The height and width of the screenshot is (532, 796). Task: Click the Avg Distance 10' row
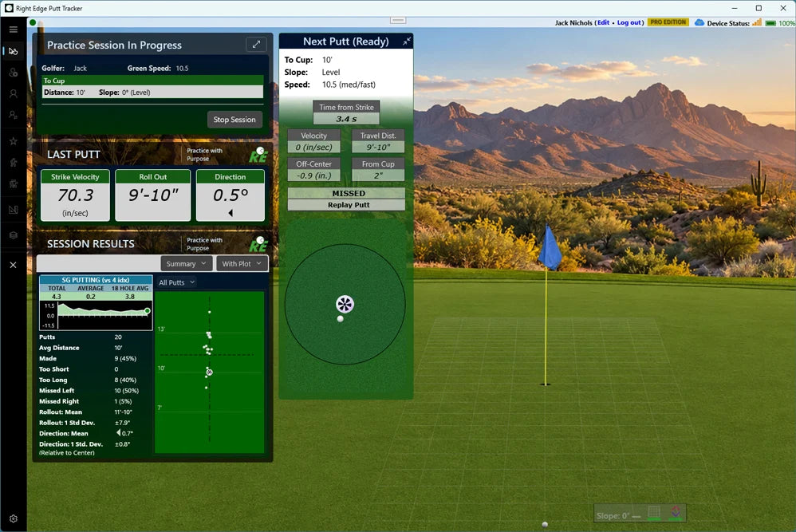(x=94, y=348)
